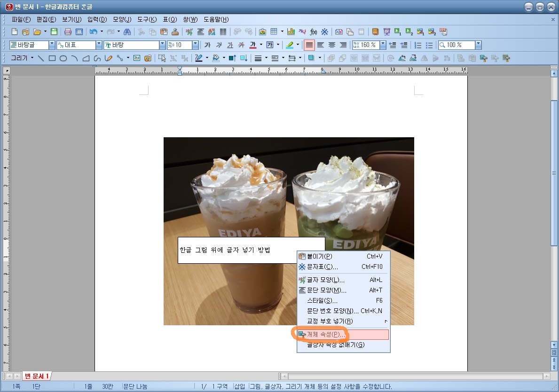Switch to the 빈 문서 1 document tab
Viewport: 559px width, 392px height.
(37, 376)
